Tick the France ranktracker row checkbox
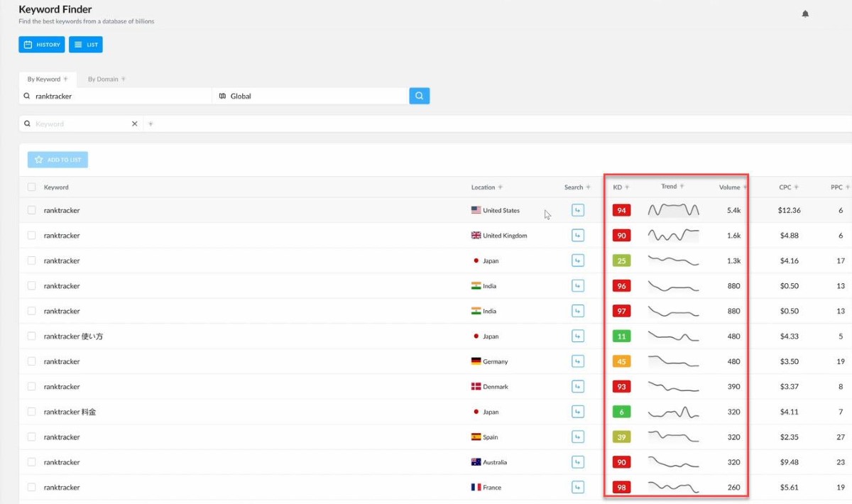This screenshot has width=852, height=504. [x=31, y=488]
